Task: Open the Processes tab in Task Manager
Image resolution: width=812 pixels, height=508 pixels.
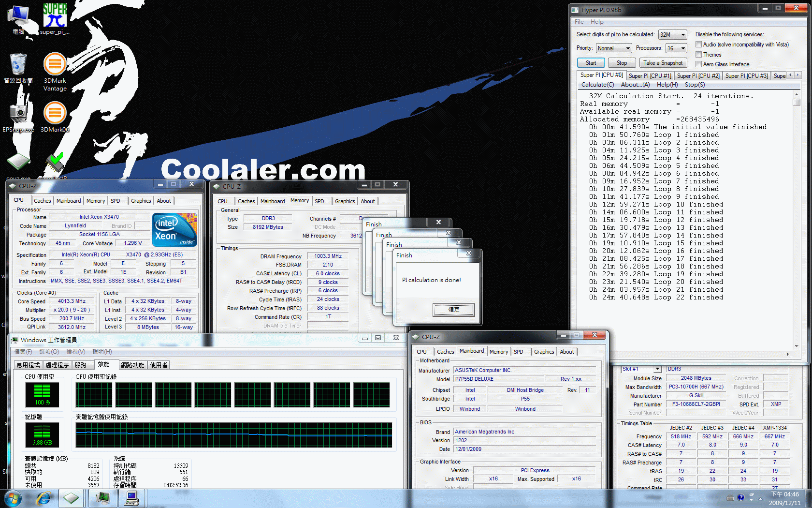Action: click(x=57, y=365)
